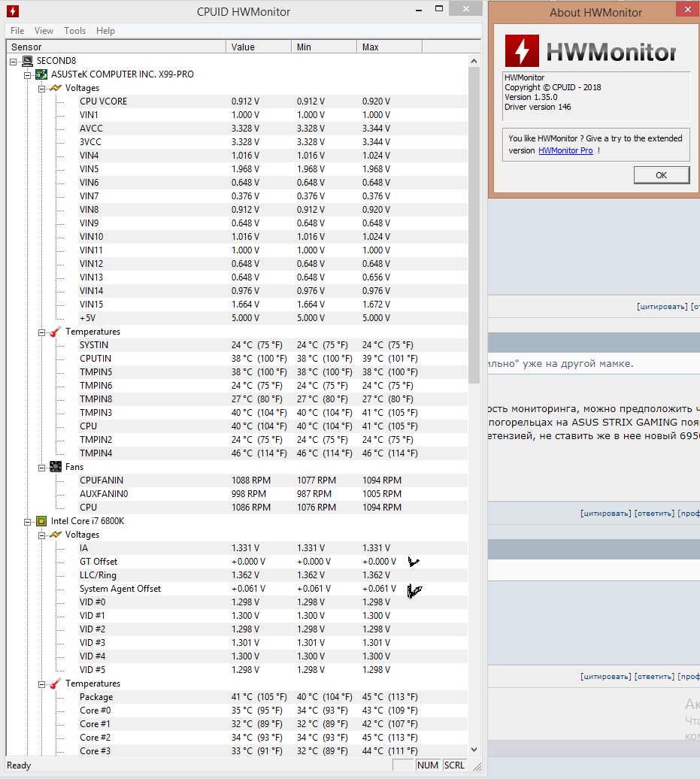This screenshot has width=700, height=779.
Task: Click the 1088 RPM CPUFANIN value
Action: tap(251, 480)
